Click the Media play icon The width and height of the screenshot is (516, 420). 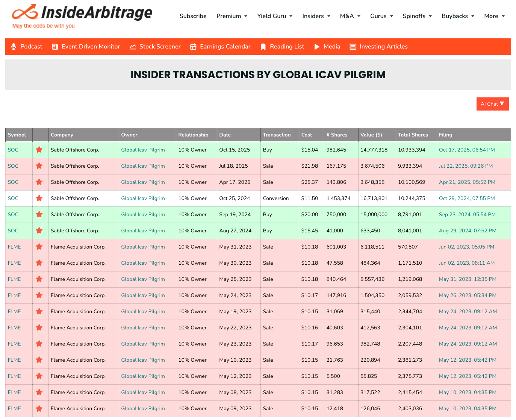click(x=317, y=47)
